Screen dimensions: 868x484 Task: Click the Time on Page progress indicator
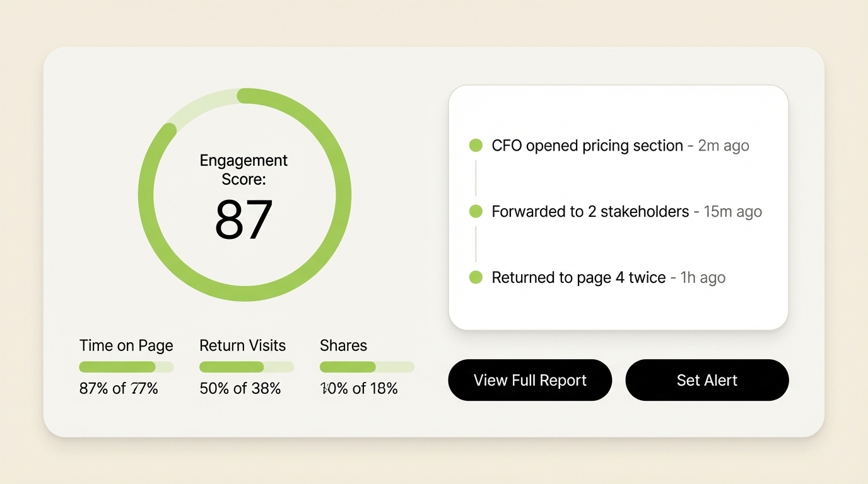click(x=125, y=366)
